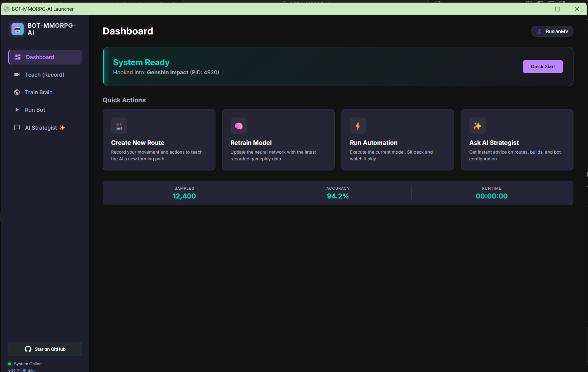Click the Stable release channel label
The width and height of the screenshot is (588, 372).
[x=29, y=370]
